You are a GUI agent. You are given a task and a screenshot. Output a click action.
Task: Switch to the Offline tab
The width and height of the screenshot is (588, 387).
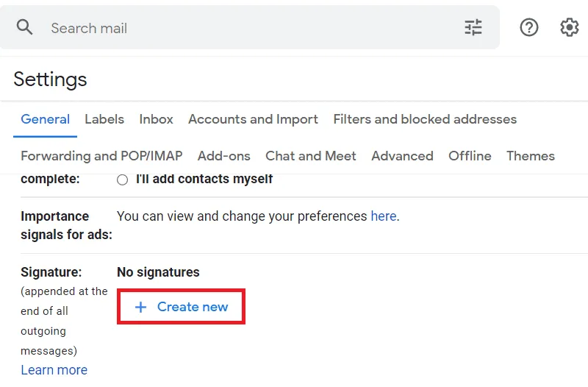(470, 156)
